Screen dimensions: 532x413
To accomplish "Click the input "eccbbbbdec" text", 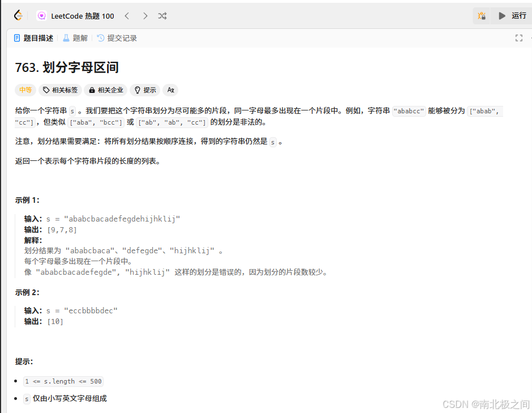I will [91, 311].
